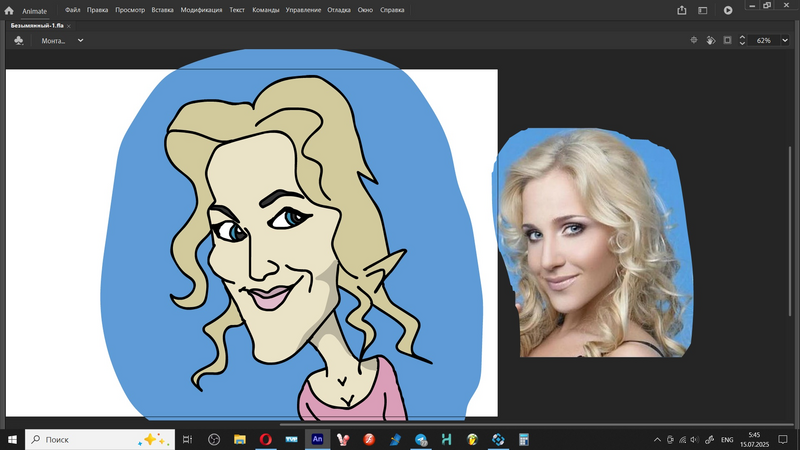Screen dimensions: 800x450
Task: Open Opera browser from the taskbar
Action: click(266, 439)
